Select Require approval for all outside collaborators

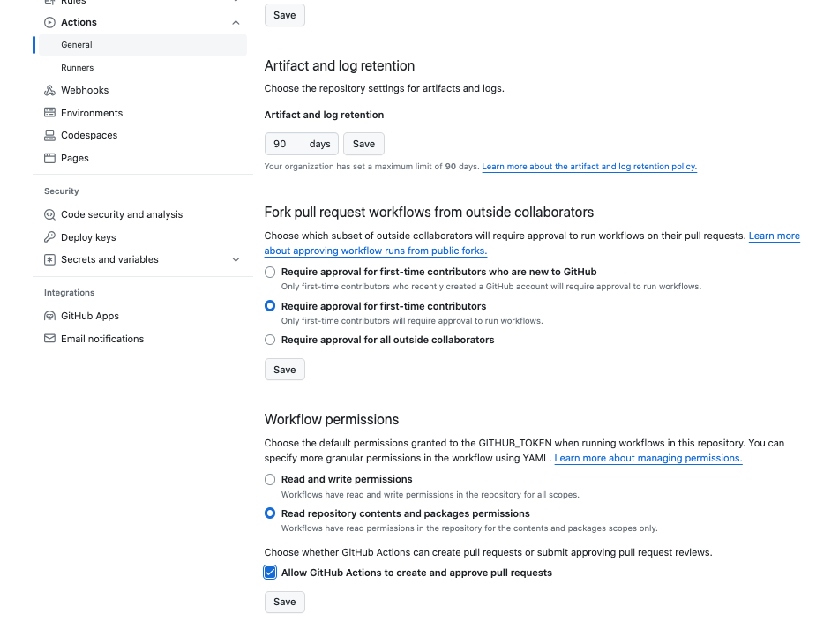270,340
